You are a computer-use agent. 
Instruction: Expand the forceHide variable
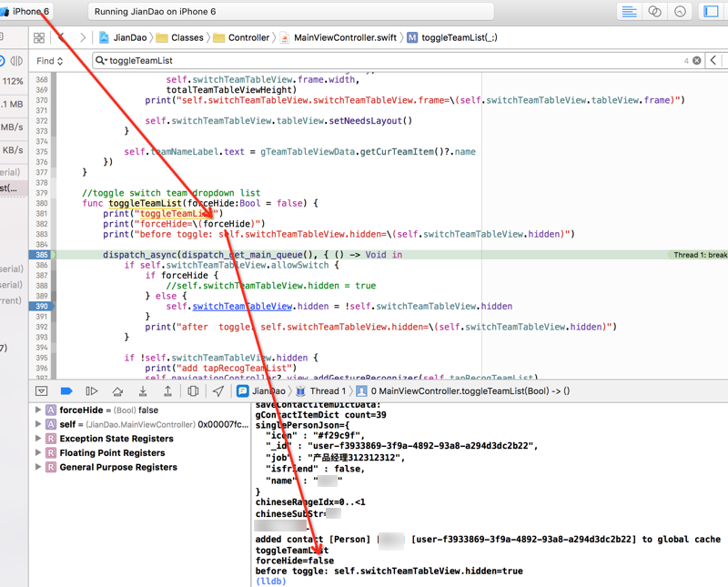[x=38, y=410]
